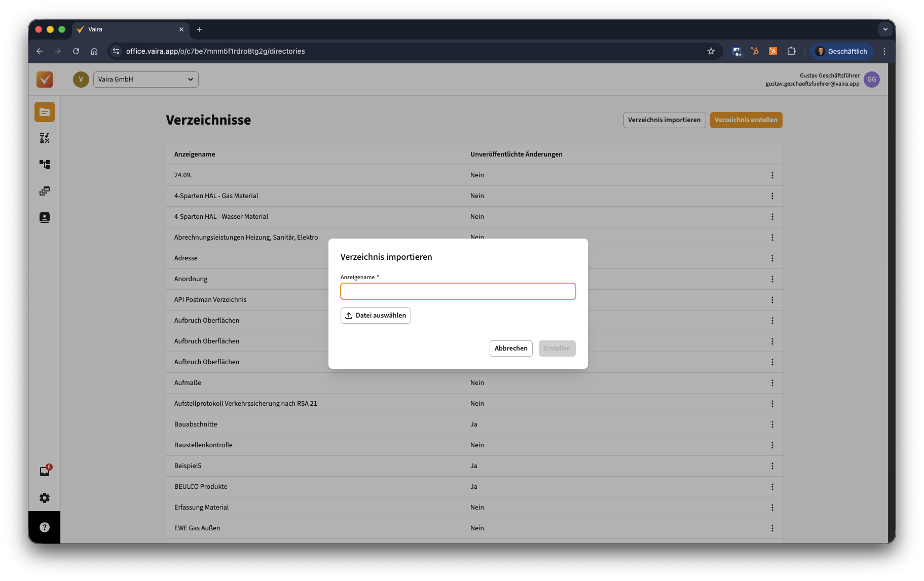Open options menu for Bauabschnitte row
Viewport: 924px width, 581px height.
(772, 424)
